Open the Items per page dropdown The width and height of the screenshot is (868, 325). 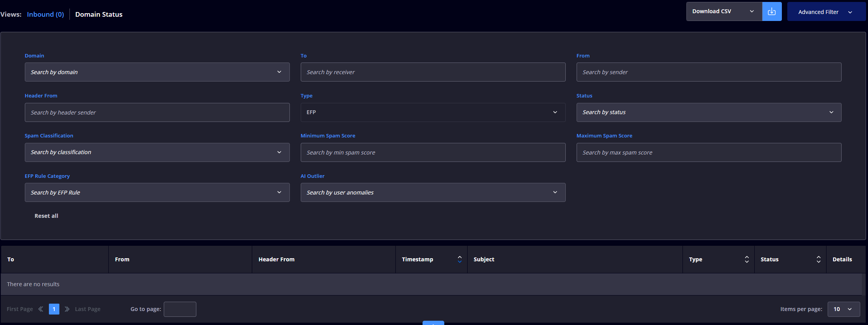tap(844, 309)
